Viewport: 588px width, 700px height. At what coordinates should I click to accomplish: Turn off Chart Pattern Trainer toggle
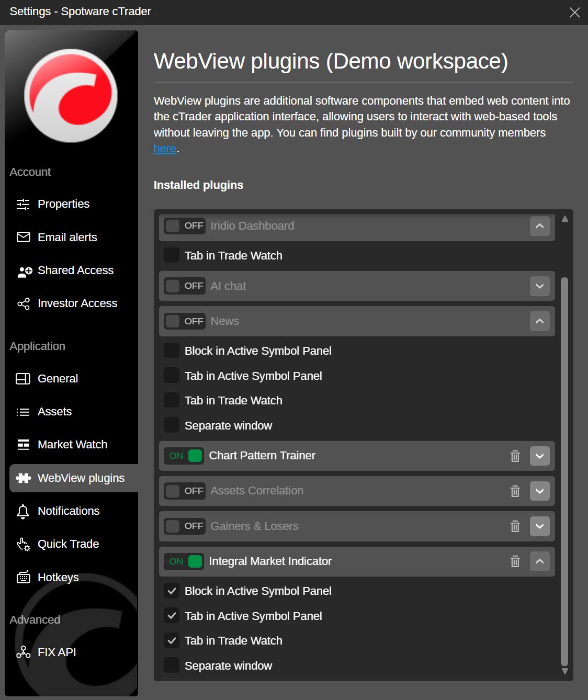click(185, 456)
